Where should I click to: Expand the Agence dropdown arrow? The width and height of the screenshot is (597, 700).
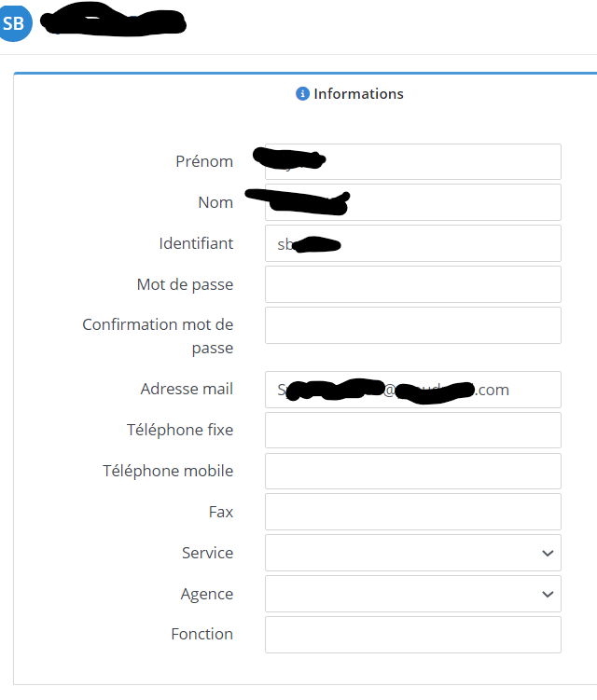point(548,594)
